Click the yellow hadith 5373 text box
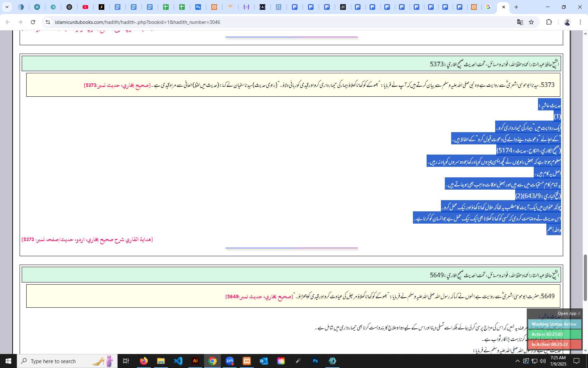588x368 pixels. click(x=293, y=85)
